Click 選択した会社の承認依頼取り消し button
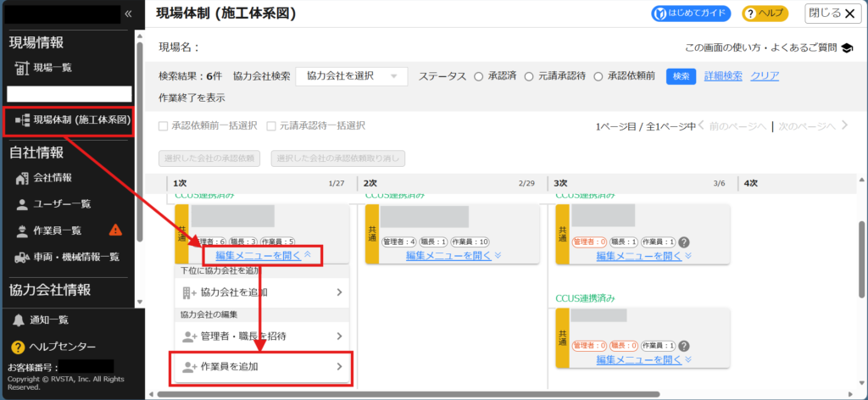Image resolution: width=868 pixels, height=400 pixels. click(338, 158)
